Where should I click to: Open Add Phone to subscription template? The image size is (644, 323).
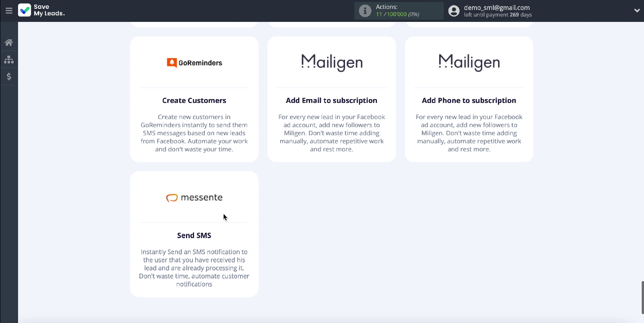point(469,101)
